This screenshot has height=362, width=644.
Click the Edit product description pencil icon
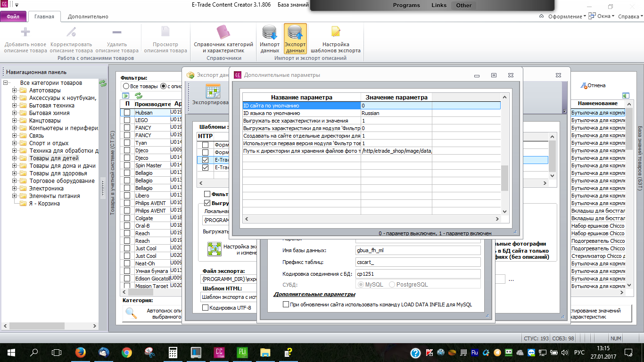(71, 32)
